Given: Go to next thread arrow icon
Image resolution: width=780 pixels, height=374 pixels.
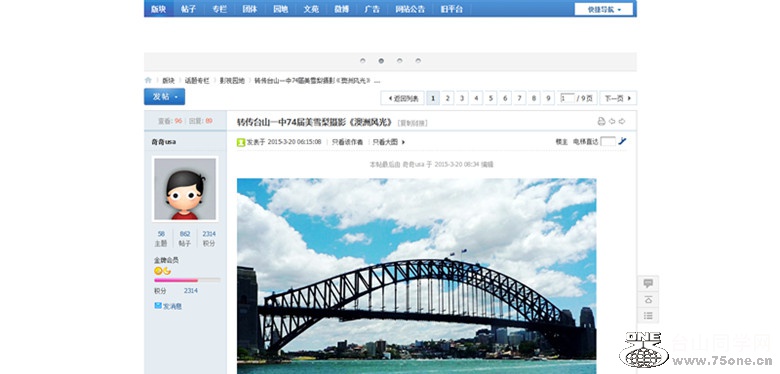Looking at the screenshot, I should (x=622, y=121).
